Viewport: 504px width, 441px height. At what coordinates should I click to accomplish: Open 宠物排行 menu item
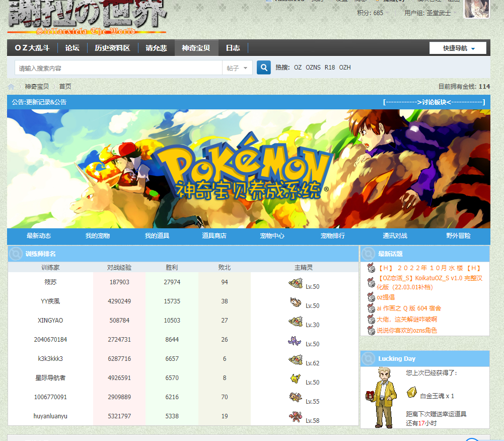pyautogui.click(x=333, y=236)
